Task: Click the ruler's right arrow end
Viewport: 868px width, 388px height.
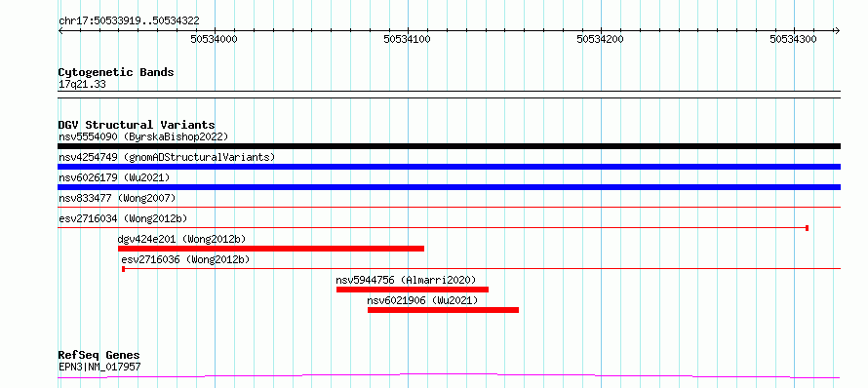Action: pyautogui.click(x=838, y=30)
